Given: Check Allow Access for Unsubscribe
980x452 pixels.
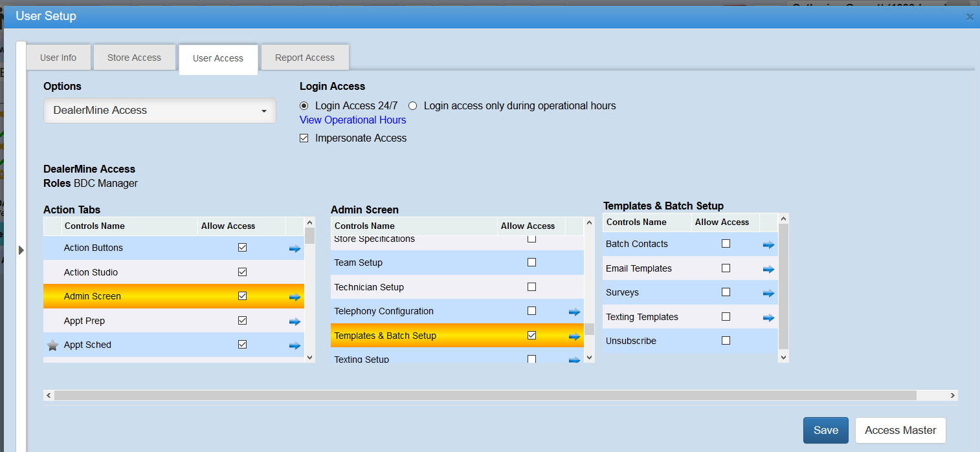Looking at the screenshot, I should pyautogui.click(x=726, y=341).
